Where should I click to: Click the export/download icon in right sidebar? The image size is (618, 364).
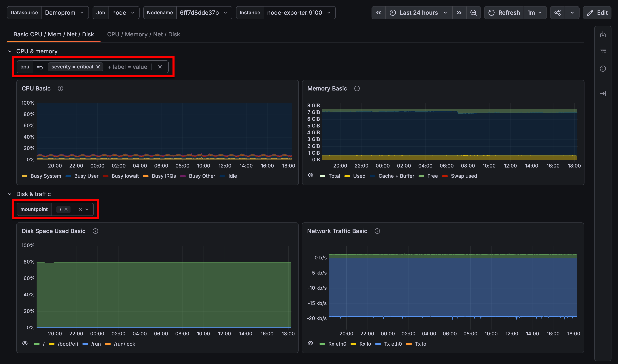[602, 35]
